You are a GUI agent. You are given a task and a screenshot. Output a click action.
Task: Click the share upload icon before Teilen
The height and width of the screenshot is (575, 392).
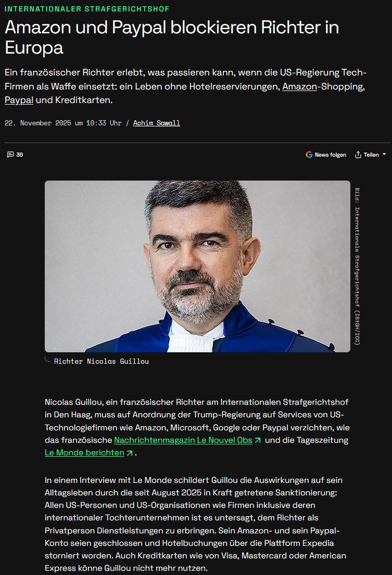point(358,155)
